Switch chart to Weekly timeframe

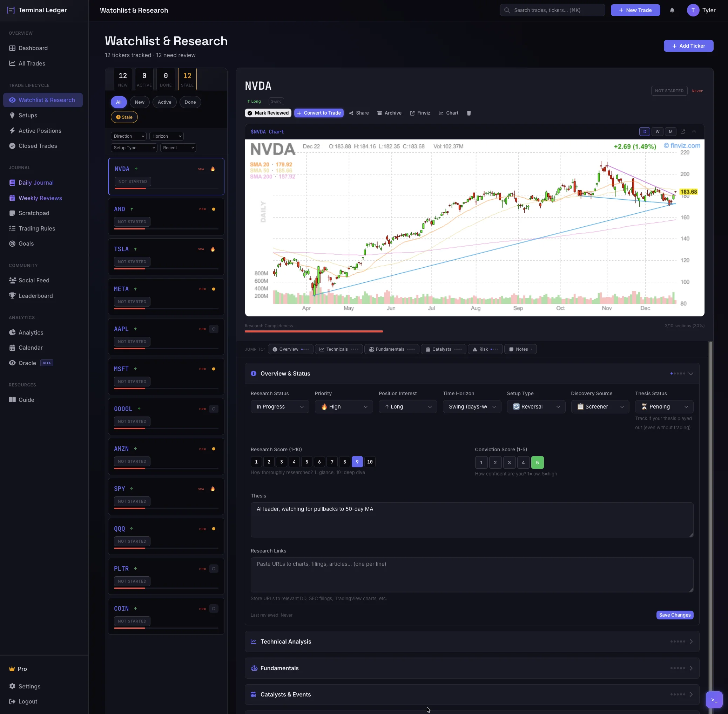pos(658,132)
